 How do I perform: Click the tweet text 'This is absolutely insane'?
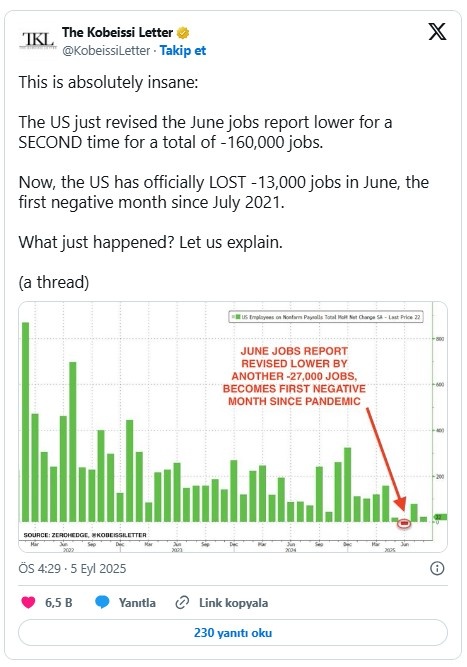coord(108,82)
